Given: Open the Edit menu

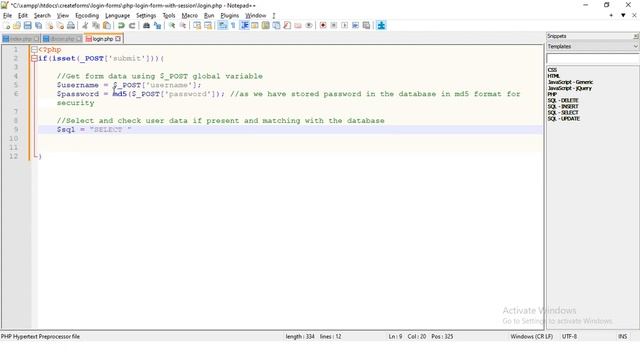Looking at the screenshot, I should [23, 16].
